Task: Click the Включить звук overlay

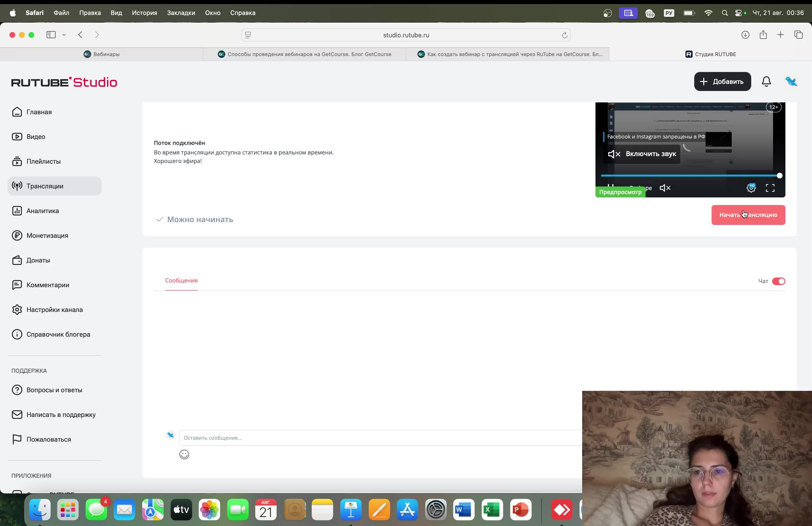Action: [642, 154]
